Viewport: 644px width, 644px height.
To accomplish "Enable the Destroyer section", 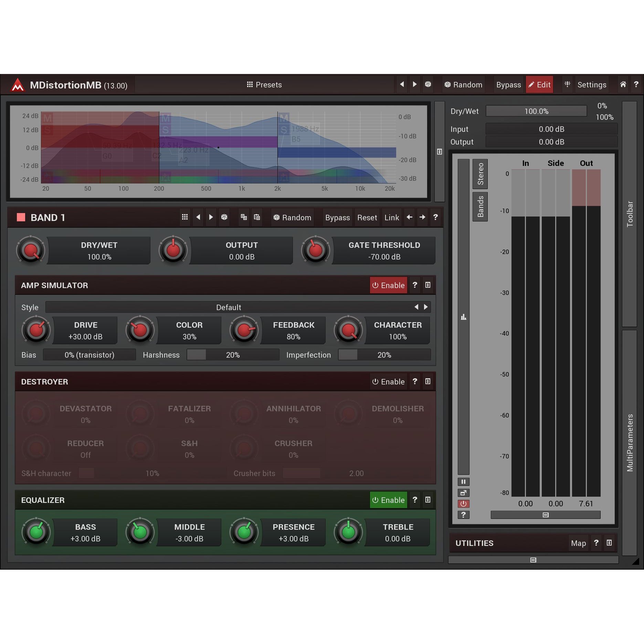I will point(388,382).
